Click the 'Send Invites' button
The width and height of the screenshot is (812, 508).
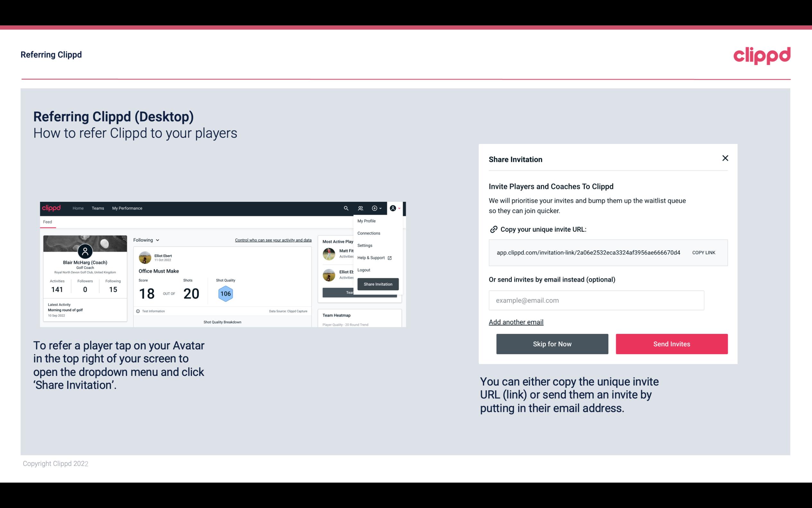(x=671, y=344)
